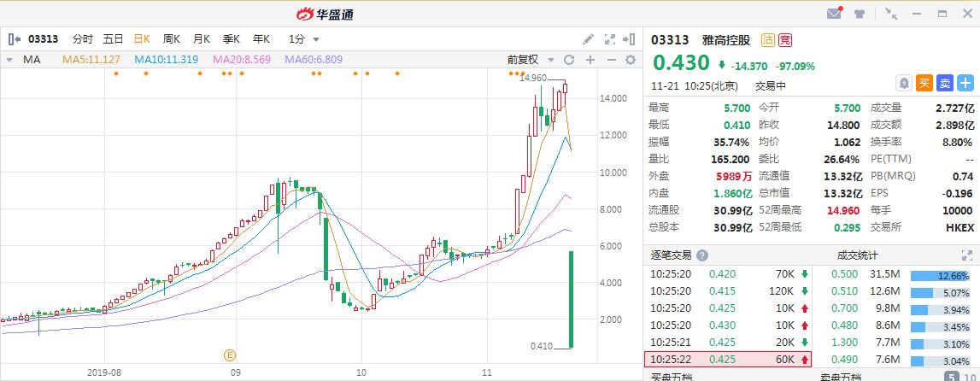The width and height of the screenshot is (980, 381).
Task: Open the messages envelope icon
Action: coord(835,14)
